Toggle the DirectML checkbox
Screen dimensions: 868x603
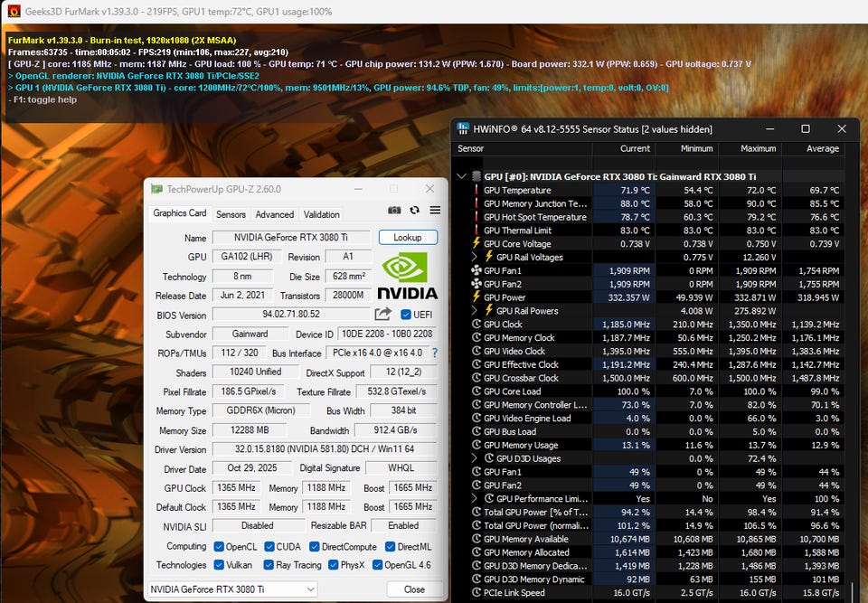click(x=390, y=547)
